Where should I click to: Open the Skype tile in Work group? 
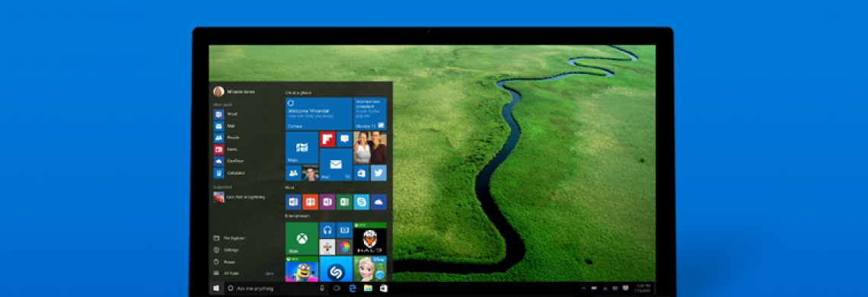tap(362, 202)
